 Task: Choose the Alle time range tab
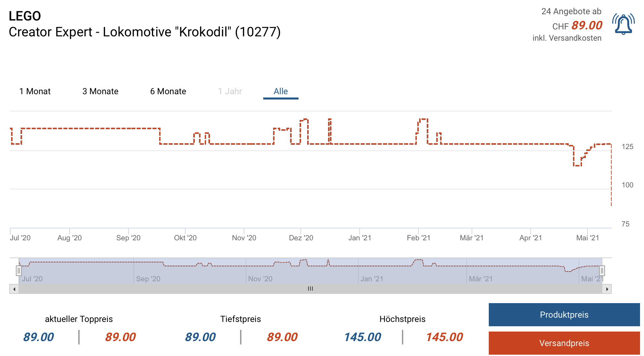tap(281, 92)
